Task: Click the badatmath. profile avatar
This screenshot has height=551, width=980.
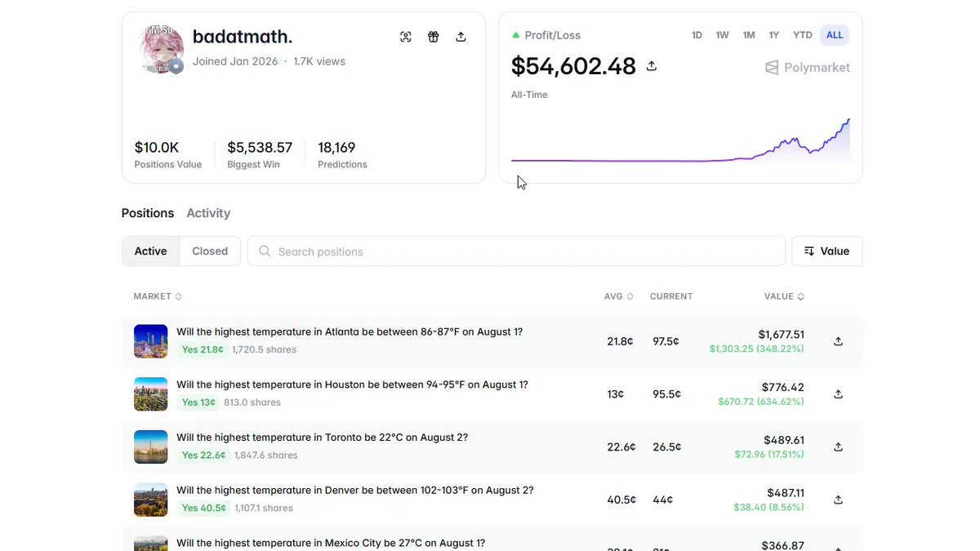Action: pyautogui.click(x=162, y=49)
